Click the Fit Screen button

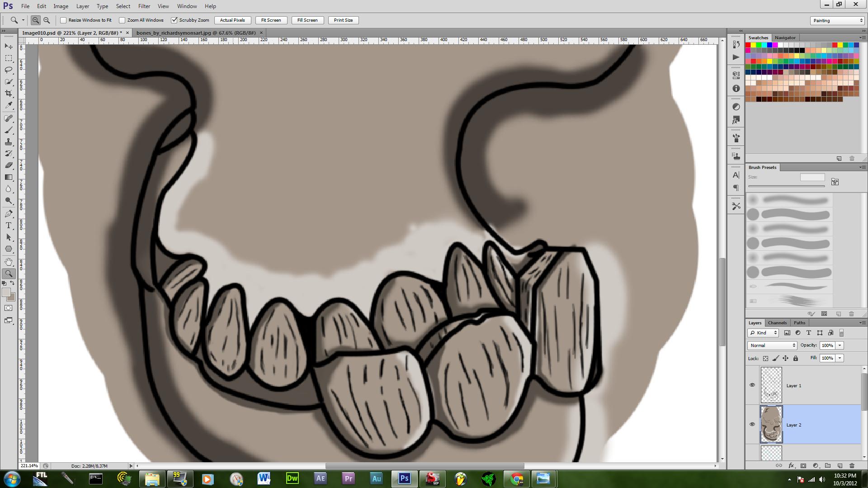click(271, 20)
